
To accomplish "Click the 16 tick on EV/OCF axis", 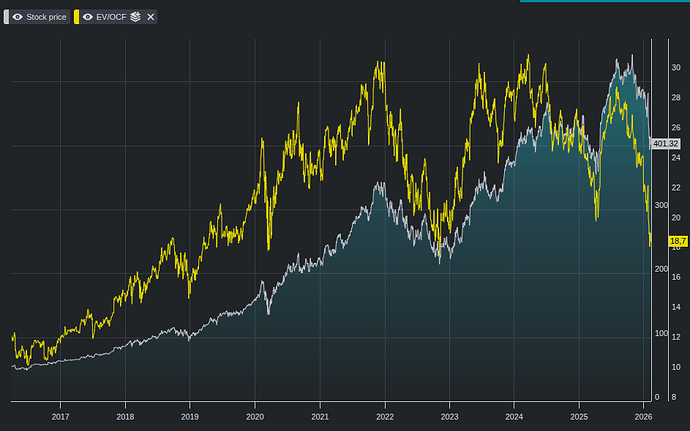I will (x=676, y=277).
